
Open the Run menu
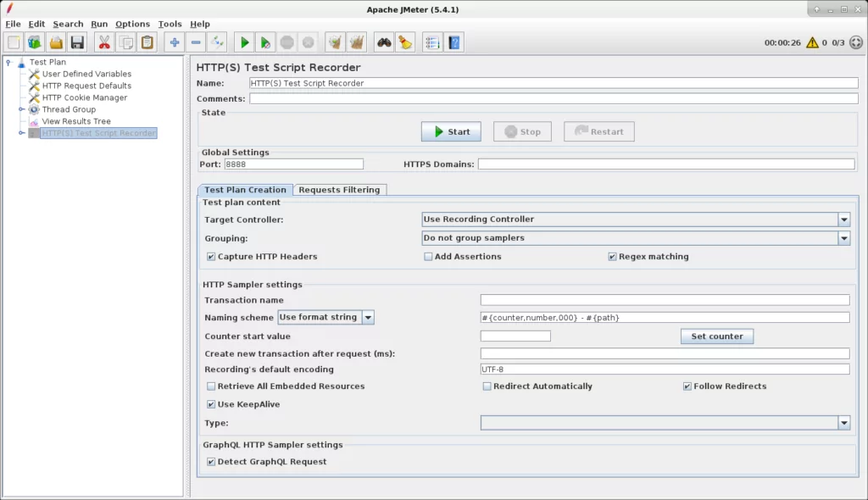point(99,25)
